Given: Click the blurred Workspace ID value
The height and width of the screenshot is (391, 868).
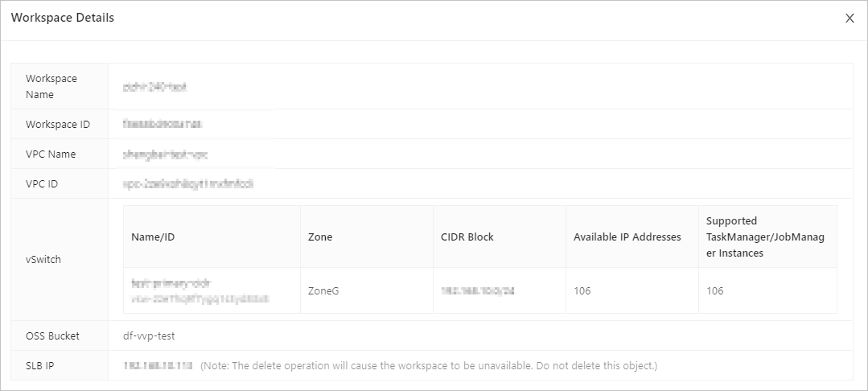Looking at the screenshot, I should (x=162, y=124).
